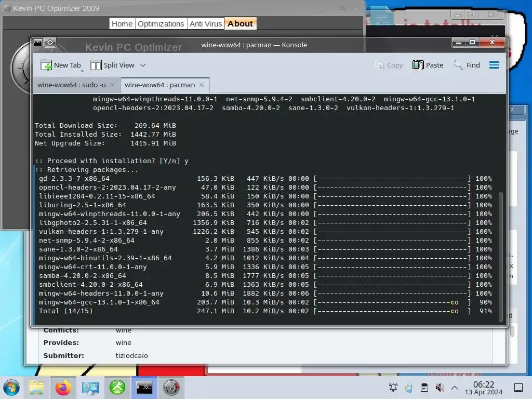Screen dimensions: 532x399
Task: Click the 'libgphoto2-2.5.31-1-x86_64' row
Action: click(x=265, y=223)
